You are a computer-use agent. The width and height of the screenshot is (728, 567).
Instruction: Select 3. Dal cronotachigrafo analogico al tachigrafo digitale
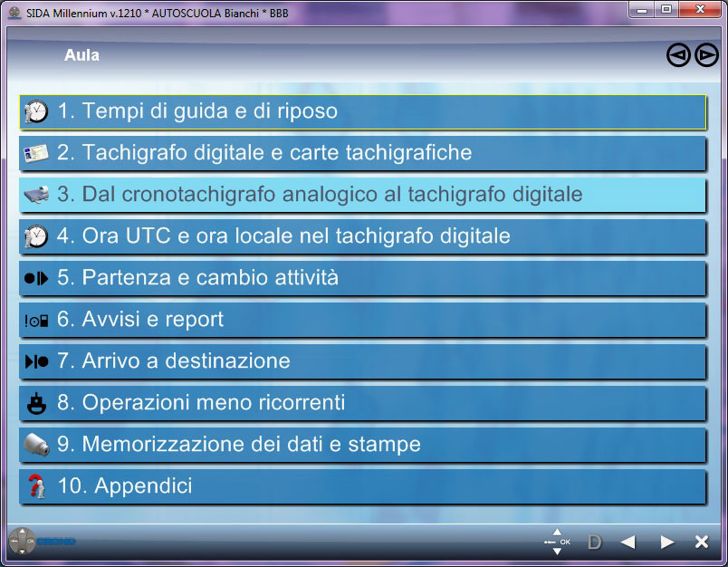(x=362, y=195)
